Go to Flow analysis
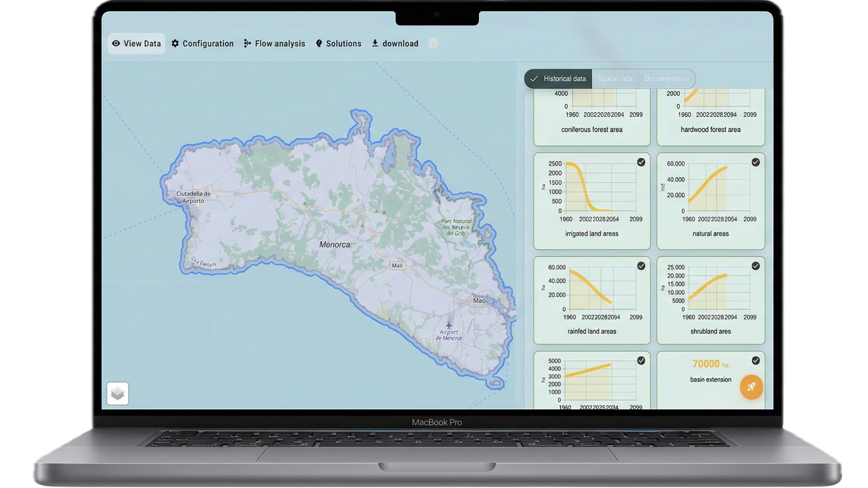 pyautogui.click(x=274, y=43)
